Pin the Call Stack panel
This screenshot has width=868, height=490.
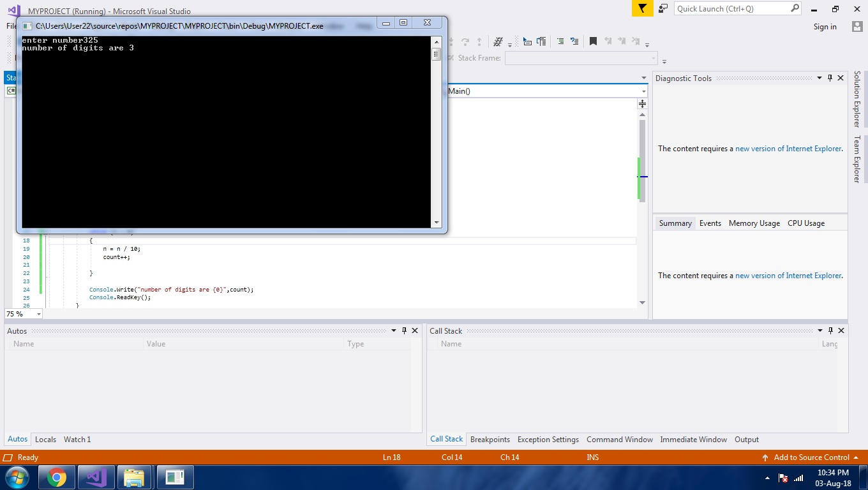click(x=830, y=330)
